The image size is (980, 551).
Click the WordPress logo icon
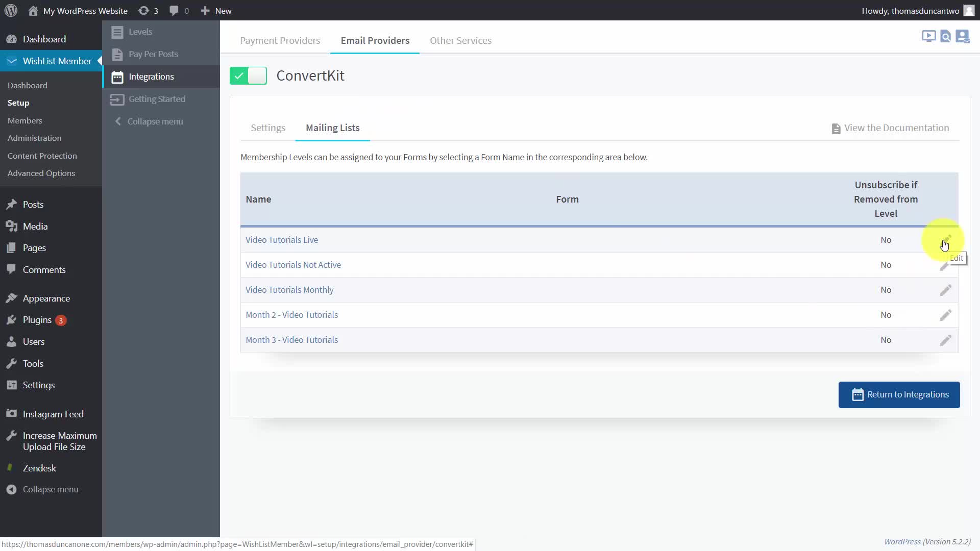click(x=11, y=11)
